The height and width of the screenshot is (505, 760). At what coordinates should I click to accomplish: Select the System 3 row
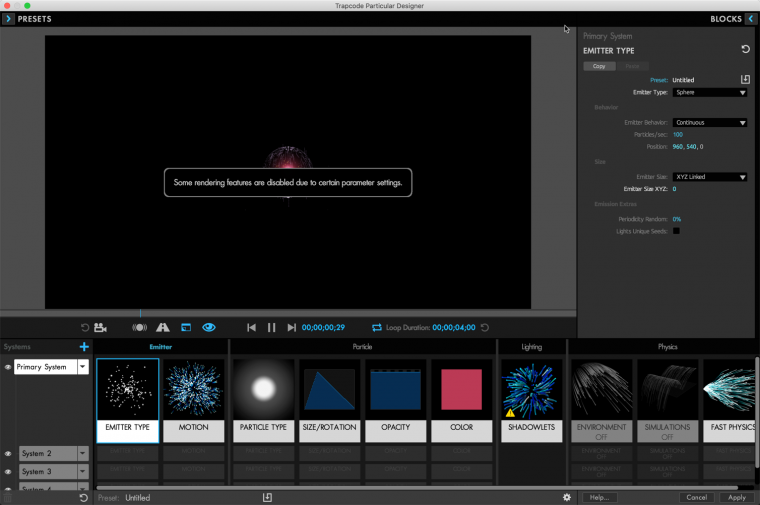click(48, 472)
